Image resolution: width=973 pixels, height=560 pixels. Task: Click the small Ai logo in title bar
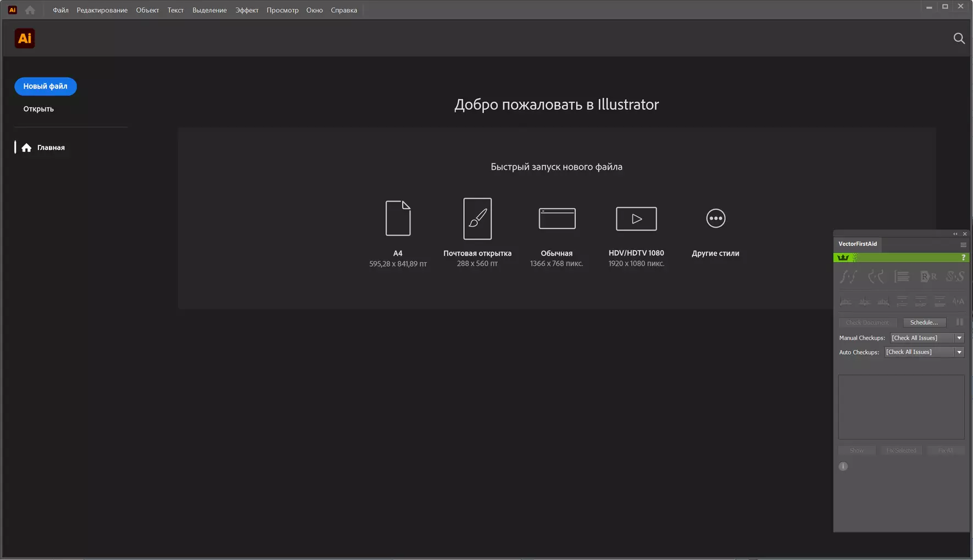[x=12, y=10]
